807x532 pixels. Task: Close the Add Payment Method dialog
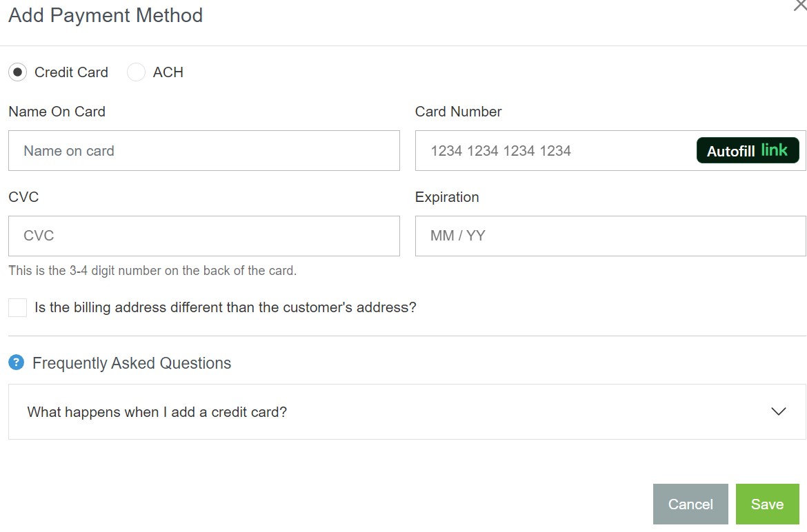799,6
